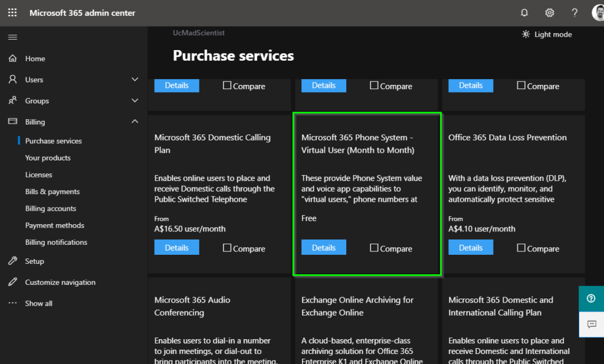This screenshot has height=364, width=604.
Task: Open the account profile picture
Action: coord(598,13)
